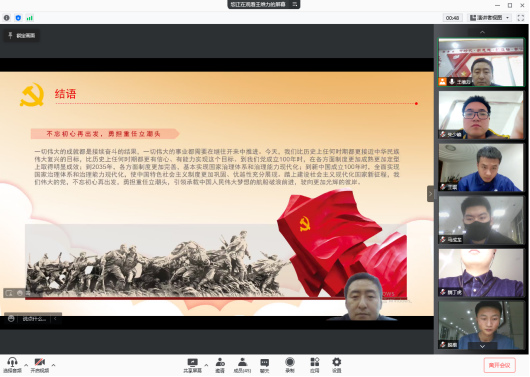Open the Apps (应用) icon
The width and height of the screenshot is (530, 377).
tap(315, 366)
